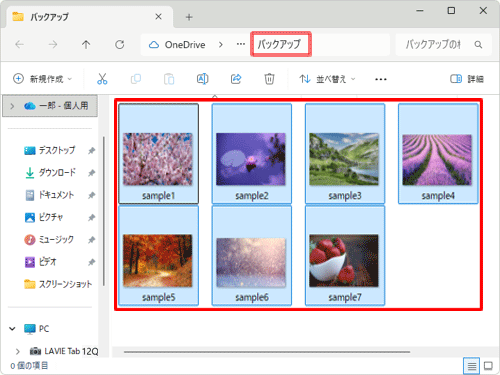This screenshot has height=375, width=500.
Task: Click the Share icon in toolbar
Action: pos(236,79)
